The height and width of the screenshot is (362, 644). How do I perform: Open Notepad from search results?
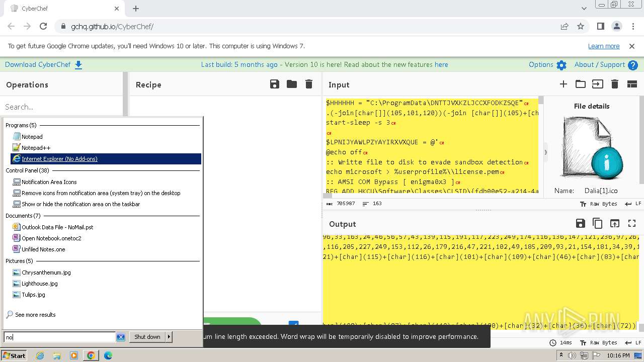click(x=32, y=137)
